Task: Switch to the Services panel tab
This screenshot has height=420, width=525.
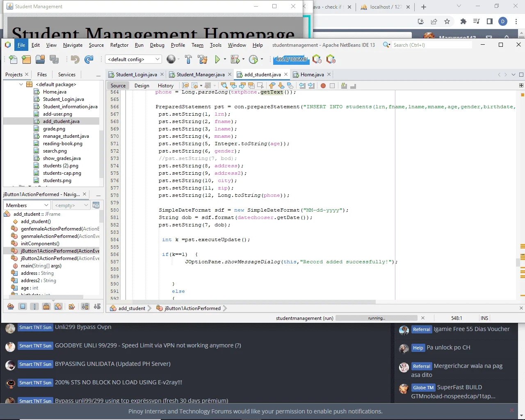Action: pos(67,75)
